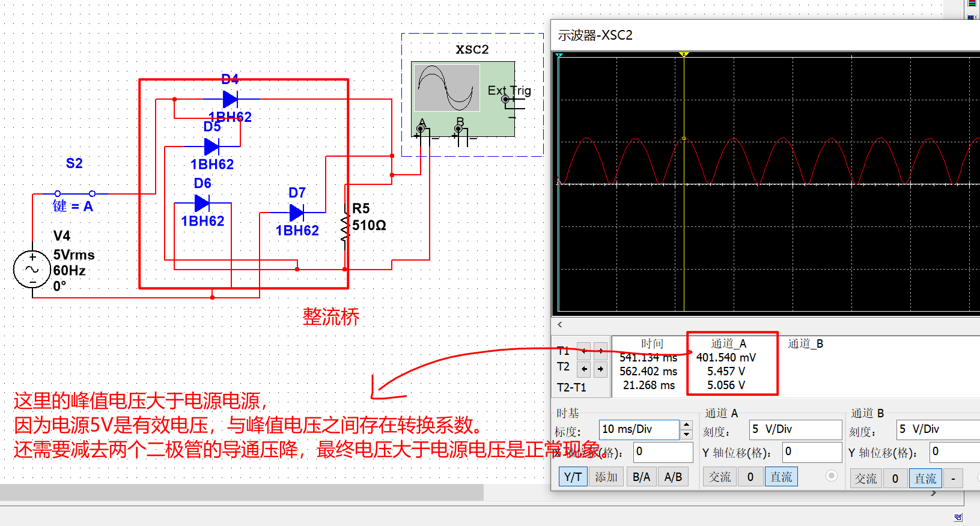This screenshot has height=526, width=980.
Task: Click the 通道_B column header
Action: [805, 343]
